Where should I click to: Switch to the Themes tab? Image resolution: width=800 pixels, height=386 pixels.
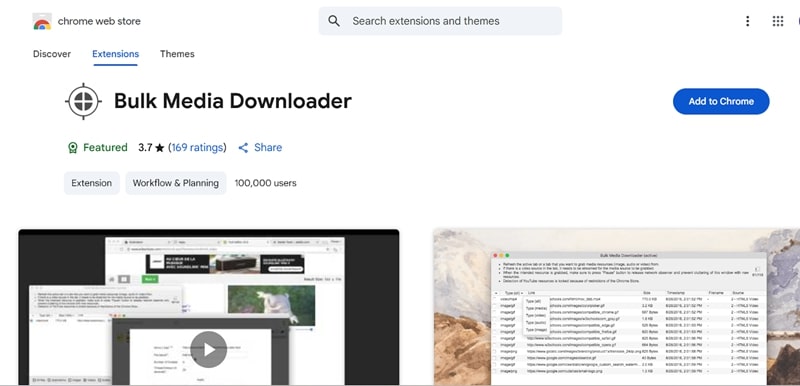pyautogui.click(x=177, y=54)
